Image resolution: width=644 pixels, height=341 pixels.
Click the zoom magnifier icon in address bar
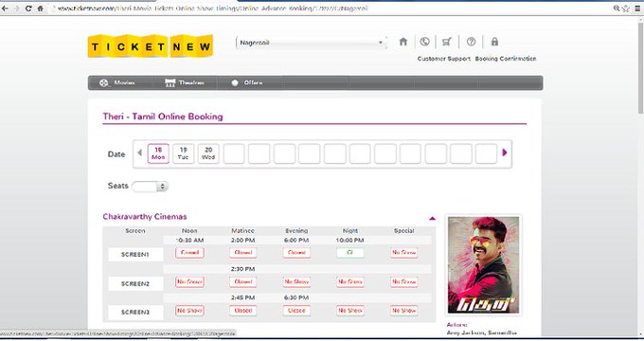tap(617, 9)
